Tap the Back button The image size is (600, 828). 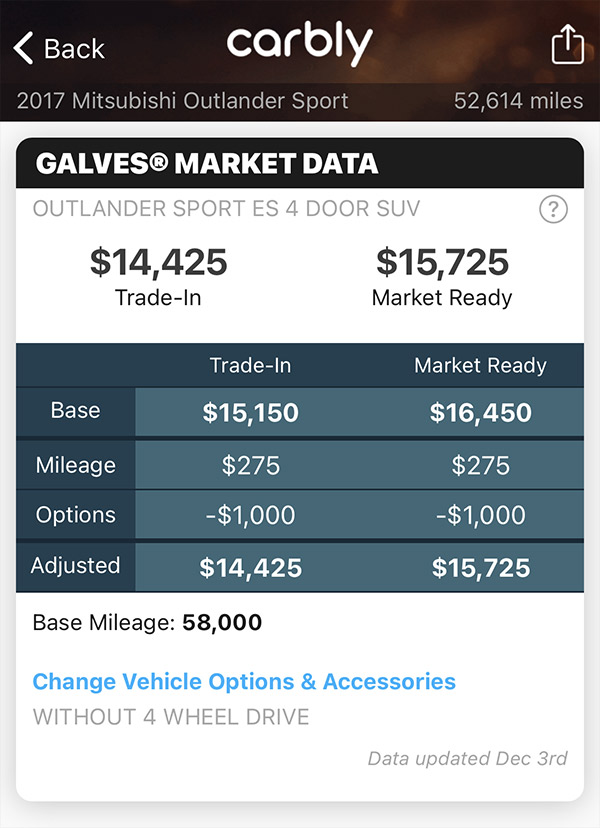pos(58,48)
